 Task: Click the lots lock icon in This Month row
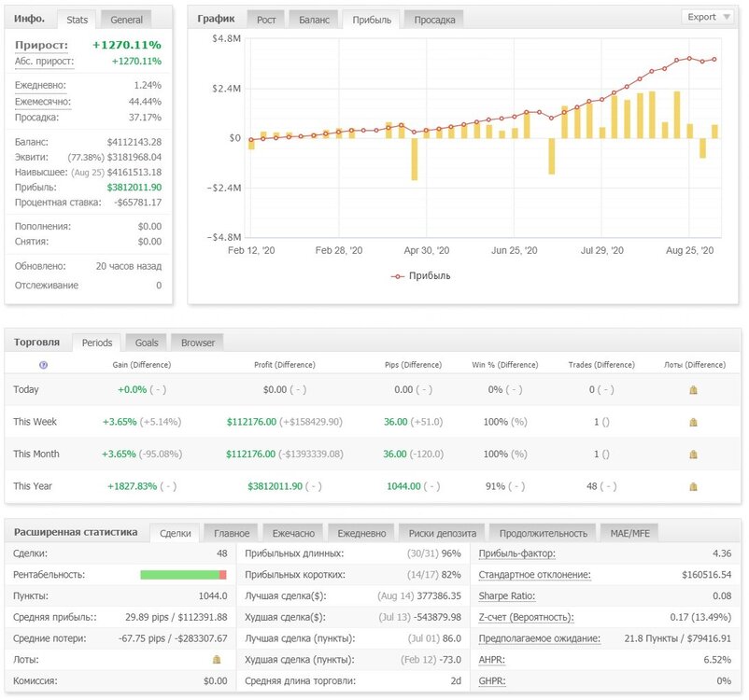tap(693, 455)
